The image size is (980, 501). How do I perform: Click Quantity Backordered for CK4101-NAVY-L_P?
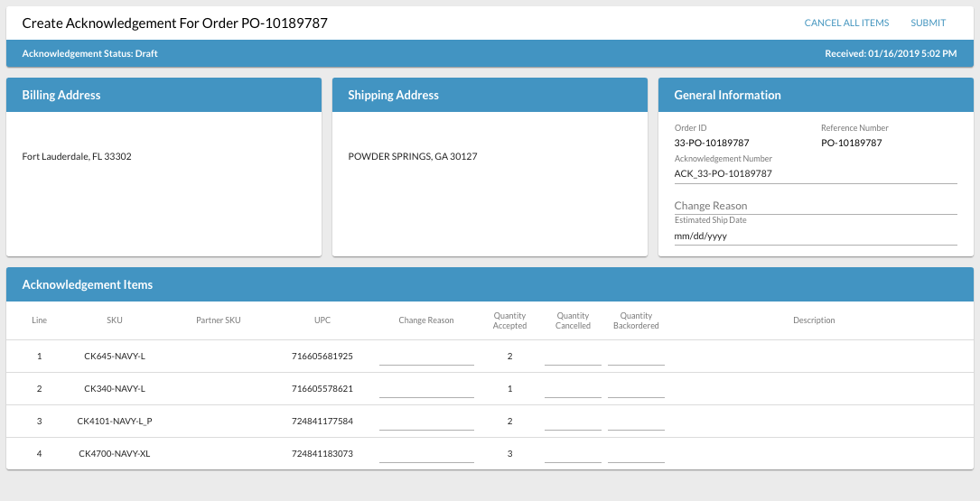pyautogui.click(x=636, y=422)
